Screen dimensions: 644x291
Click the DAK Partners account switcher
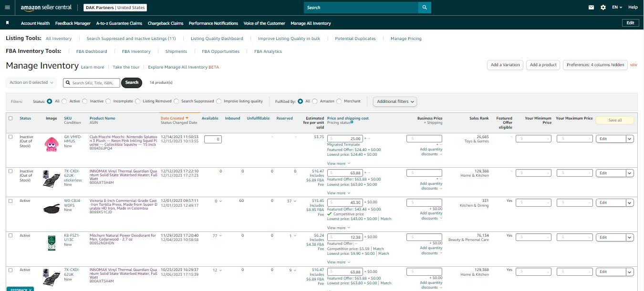pyautogui.click(x=115, y=8)
